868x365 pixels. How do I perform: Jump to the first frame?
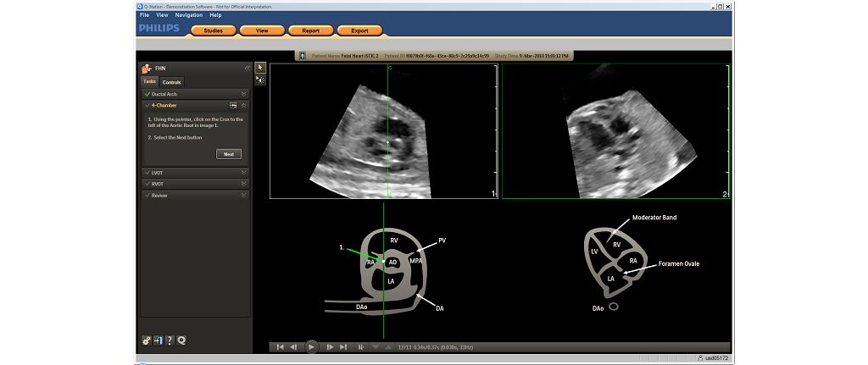tap(280, 347)
